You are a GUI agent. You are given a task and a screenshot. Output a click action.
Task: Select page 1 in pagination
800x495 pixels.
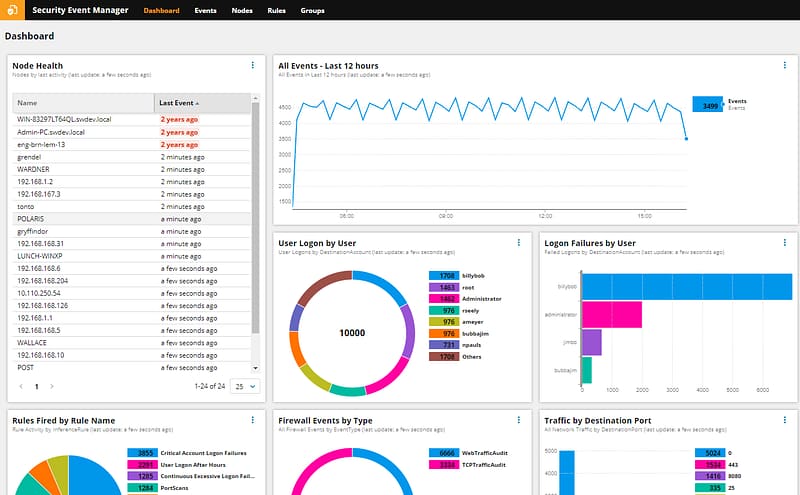pyautogui.click(x=36, y=386)
